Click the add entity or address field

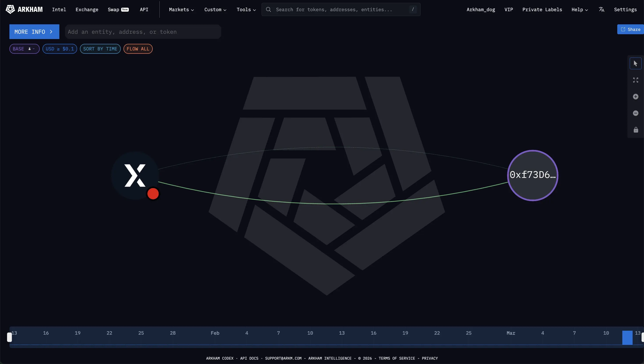pos(143,32)
